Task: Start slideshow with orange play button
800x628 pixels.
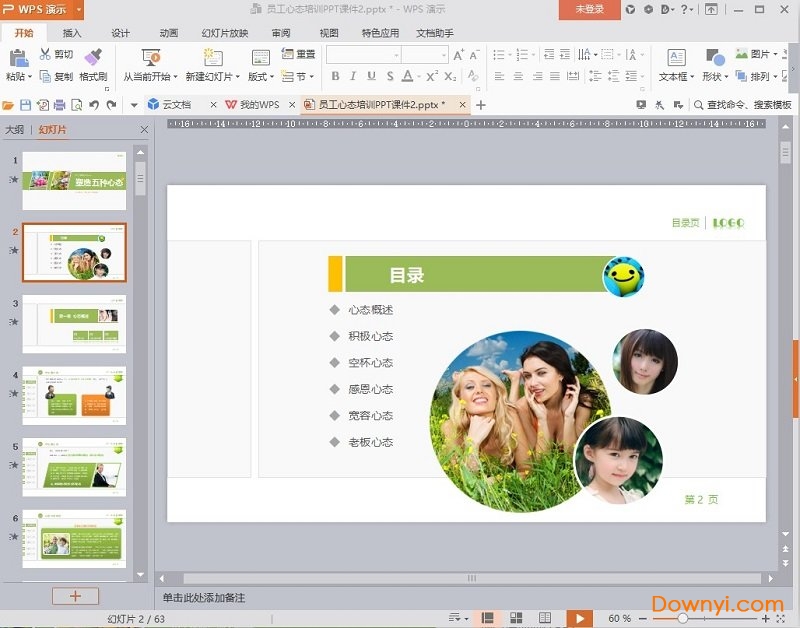Action: click(x=578, y=619)
